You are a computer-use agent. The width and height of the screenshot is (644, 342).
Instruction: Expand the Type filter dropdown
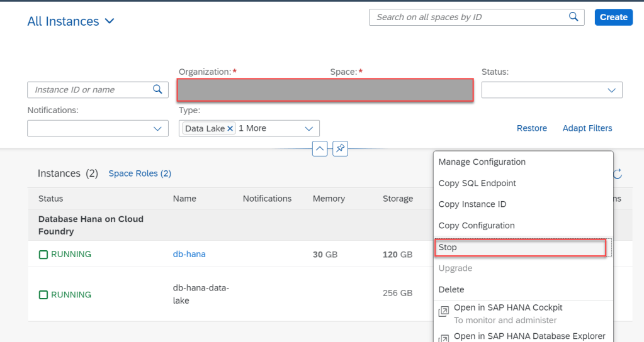(x=308, y=129)
